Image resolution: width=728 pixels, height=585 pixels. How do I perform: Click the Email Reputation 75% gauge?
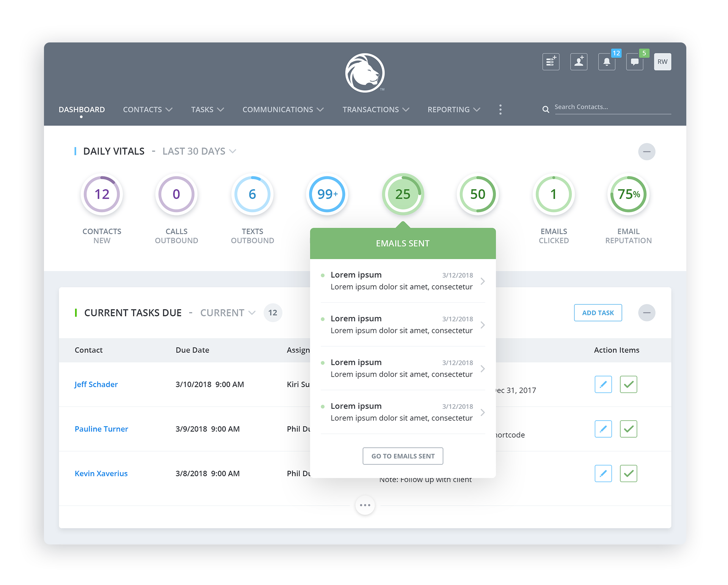pyautogui.click(x=628, y=194)
